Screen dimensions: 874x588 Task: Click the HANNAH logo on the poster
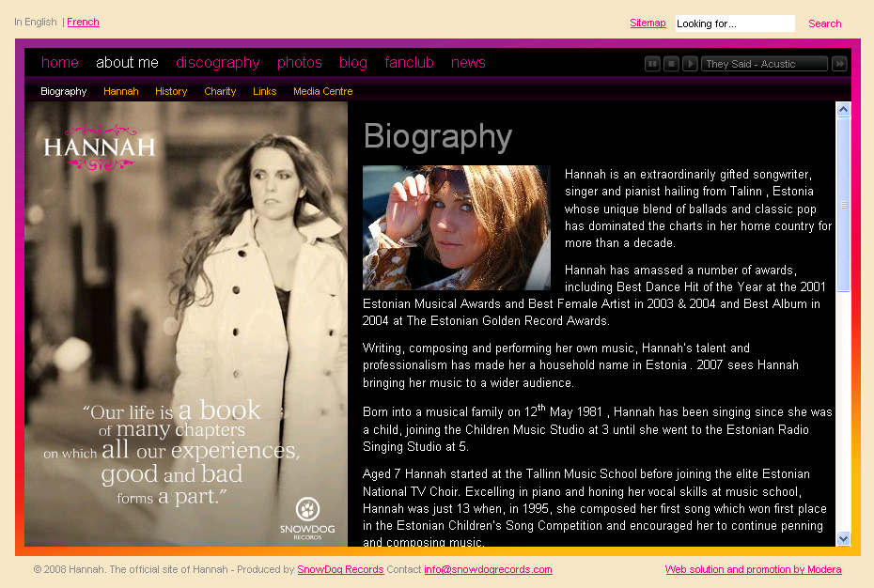pos(100,147)
